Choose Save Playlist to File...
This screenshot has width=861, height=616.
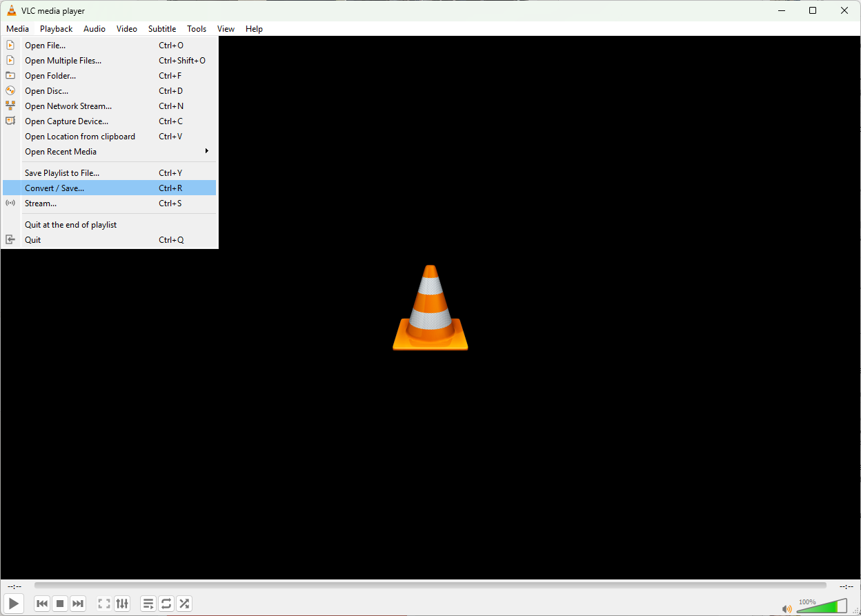pyautogui.click(x=109, y=173)
